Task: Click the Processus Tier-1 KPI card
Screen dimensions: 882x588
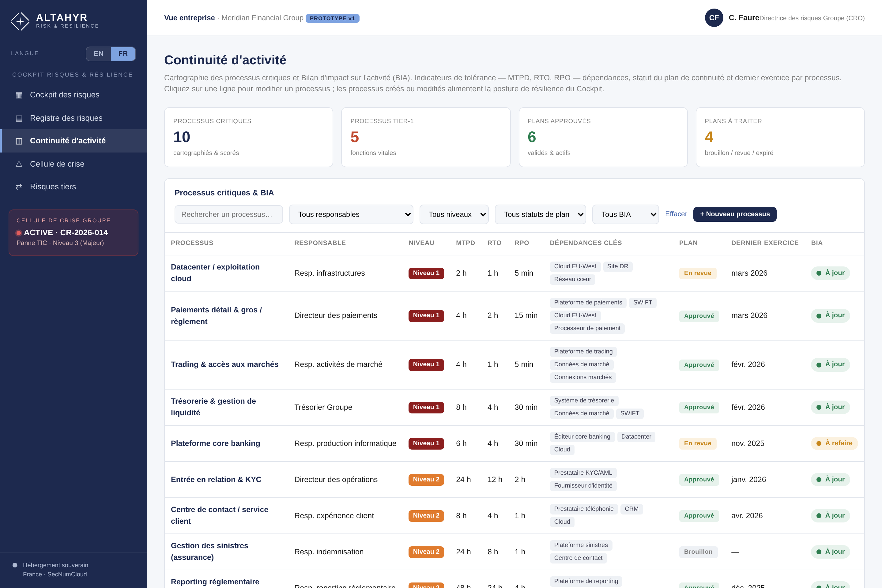Action: pyautogui.click(x=426, y=137)
